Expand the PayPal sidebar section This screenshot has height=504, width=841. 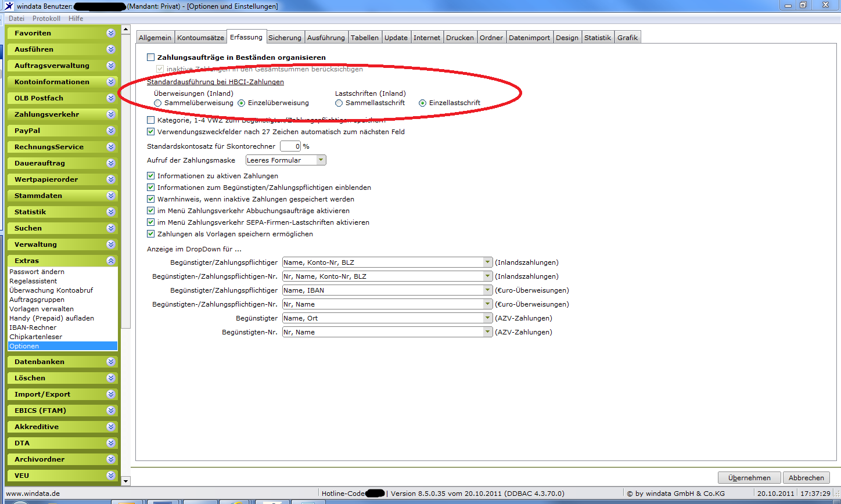click(x=62, y=131)
